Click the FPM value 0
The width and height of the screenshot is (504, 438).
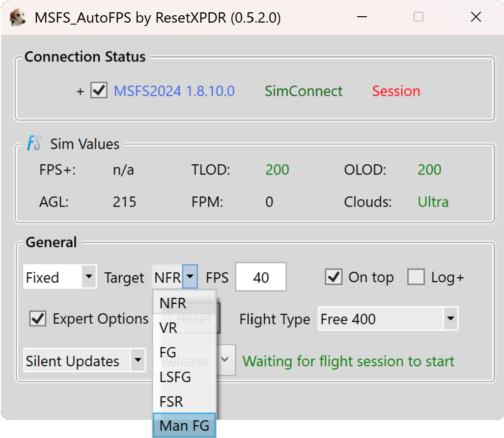click(269, 202)
